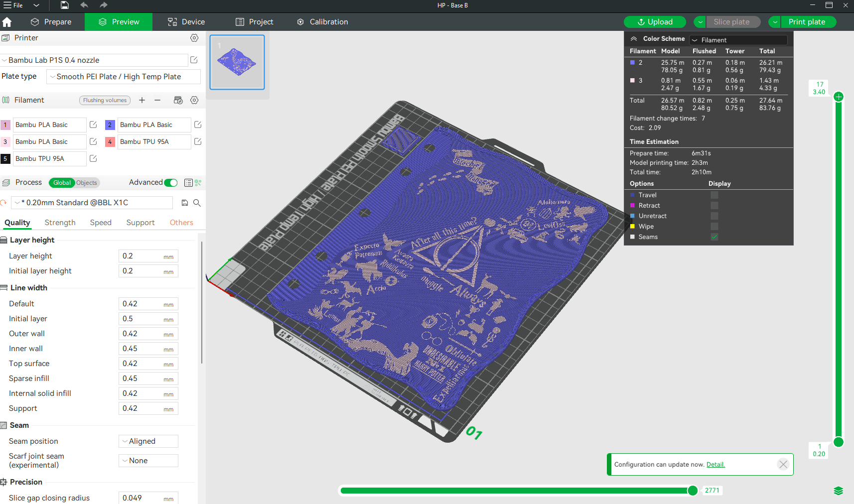This screenshot has height=504, width=854.
Task: Click the Slice plate button
Action: [733, 22]
